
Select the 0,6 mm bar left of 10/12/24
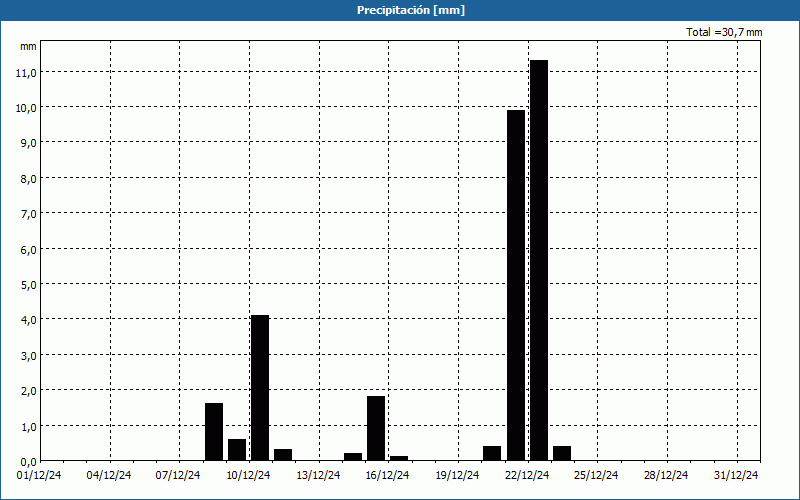tap(237, 449)
